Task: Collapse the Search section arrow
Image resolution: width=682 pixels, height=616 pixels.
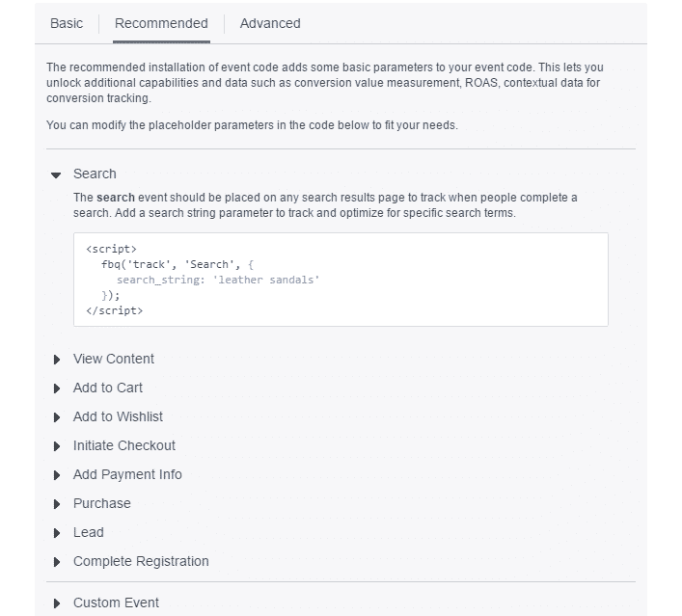Action: pyautogui.click(x=57, y=174)
